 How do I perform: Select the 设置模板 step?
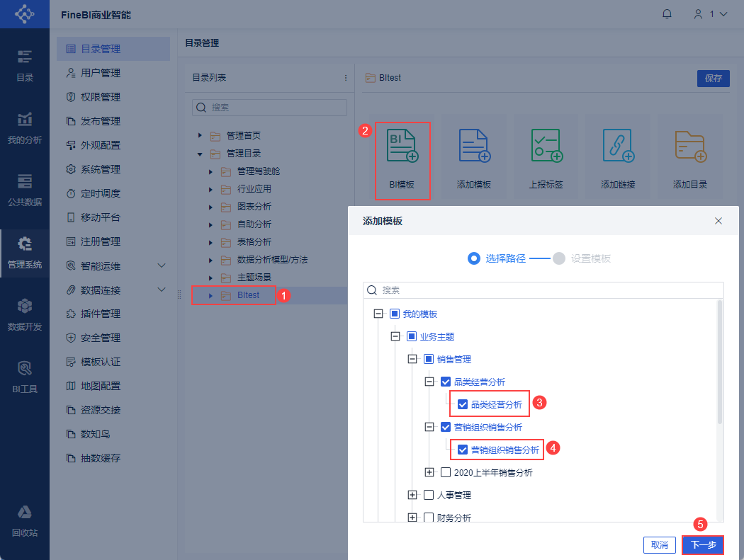pos(582,258)
